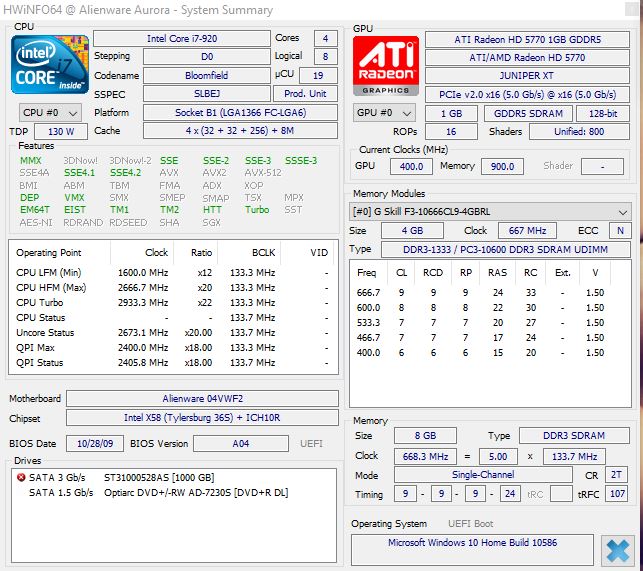The image size is (643, 571).
Task: Click the memory clock 668.3 MHz field
Action: tap(425, 457)
